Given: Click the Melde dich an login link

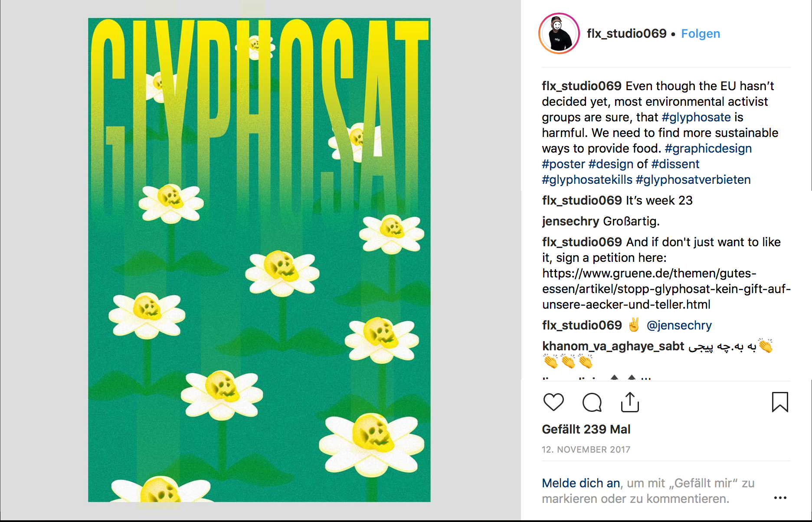Looking at the screenshot, I should tap(581, 483).
